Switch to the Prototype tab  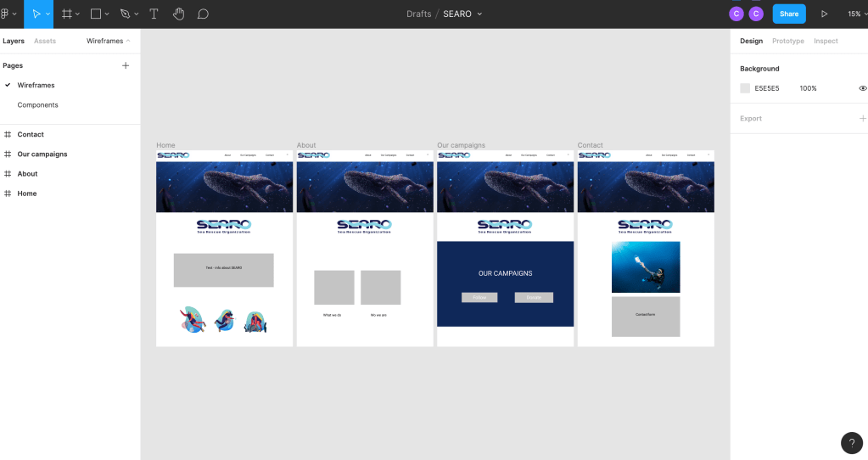(787, 41)
